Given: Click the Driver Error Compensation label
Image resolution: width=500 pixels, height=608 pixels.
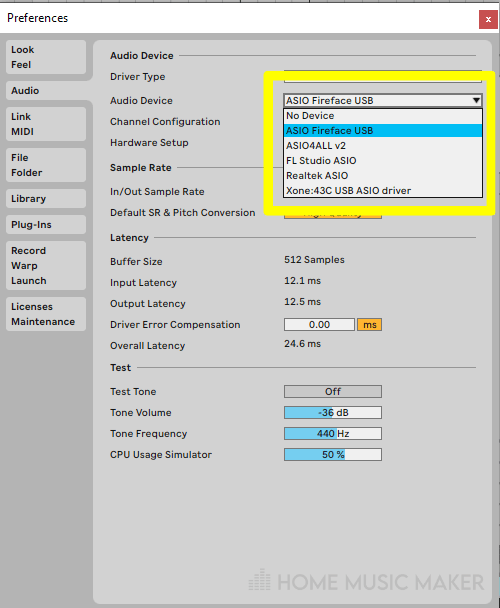Looking at the screenshot, I should point(175,325).
